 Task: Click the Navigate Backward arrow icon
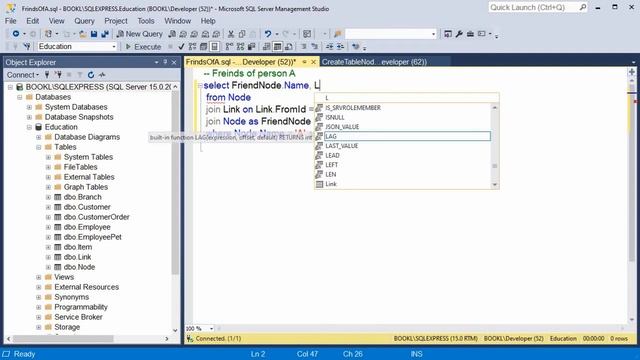(x=16, y=34)
